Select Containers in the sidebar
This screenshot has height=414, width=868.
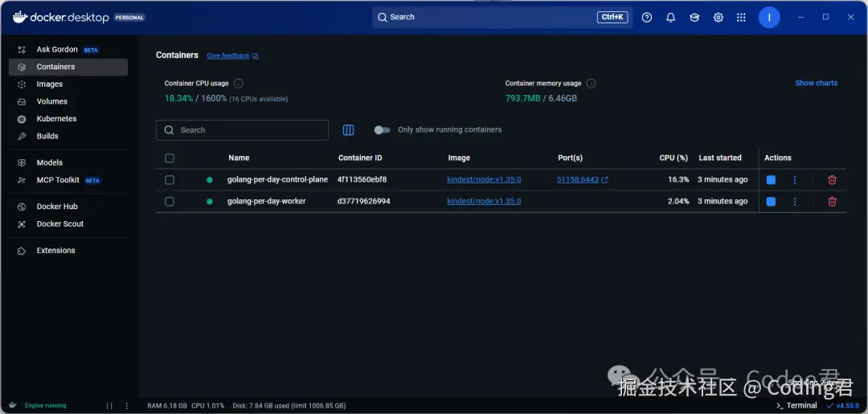(68, 67)
